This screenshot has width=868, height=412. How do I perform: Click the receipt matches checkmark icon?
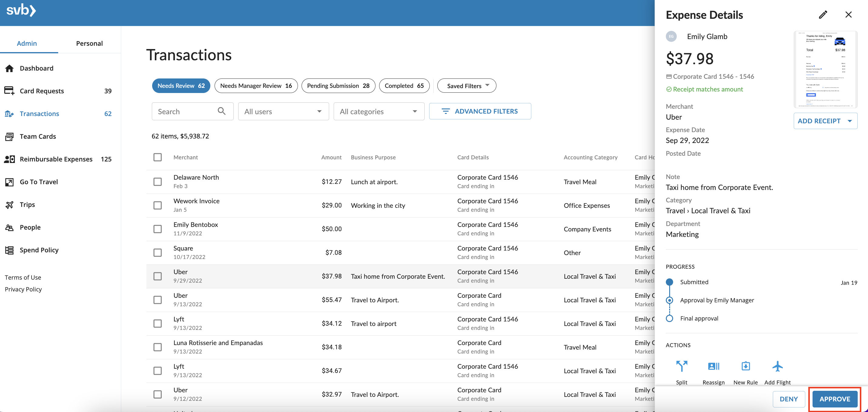click(669, 89)
